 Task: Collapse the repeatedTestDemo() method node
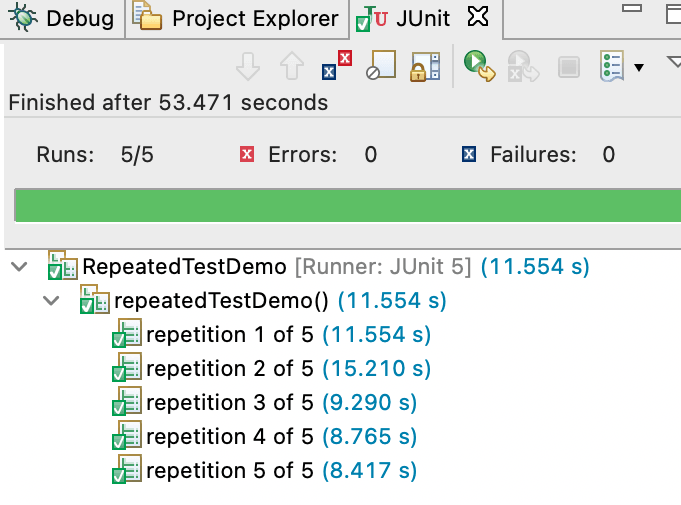point(52,300)
